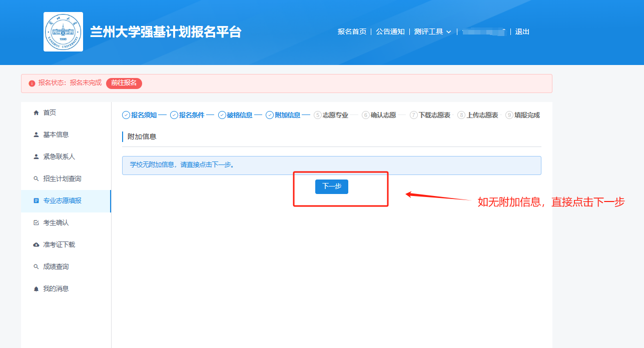The height and width of the screenshot is (348, 644).
Task: Open 报名首页 in the top navigation
Action: 352,32
